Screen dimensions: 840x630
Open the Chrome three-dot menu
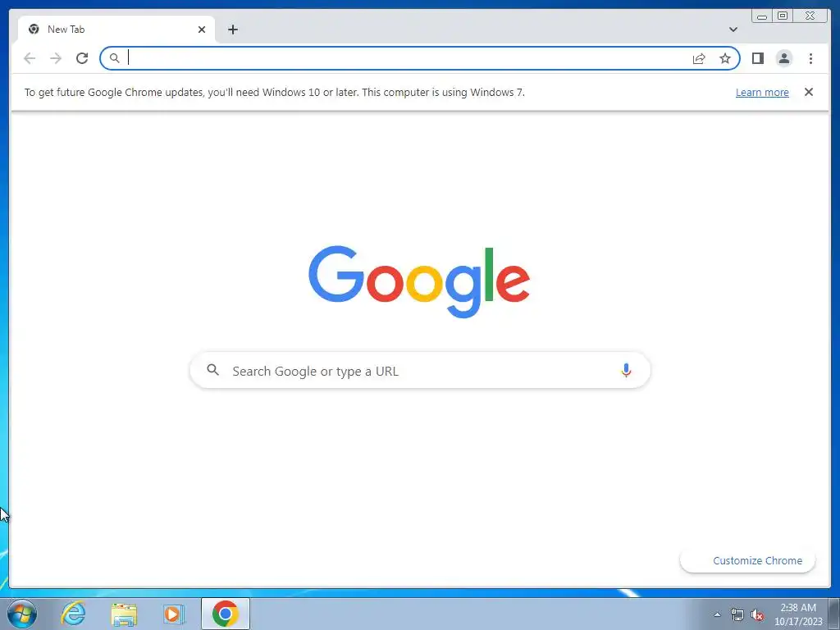(x=810, y=58)
